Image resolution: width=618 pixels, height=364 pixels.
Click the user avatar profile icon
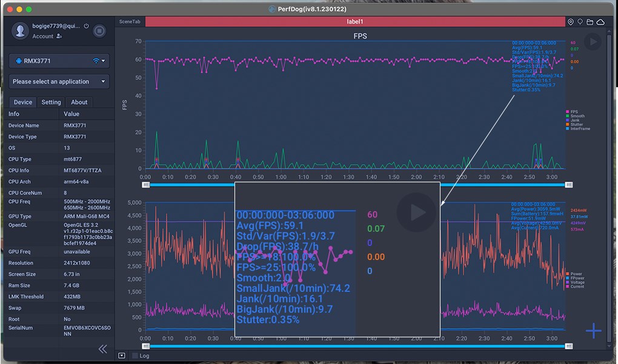tap(20, 31)
